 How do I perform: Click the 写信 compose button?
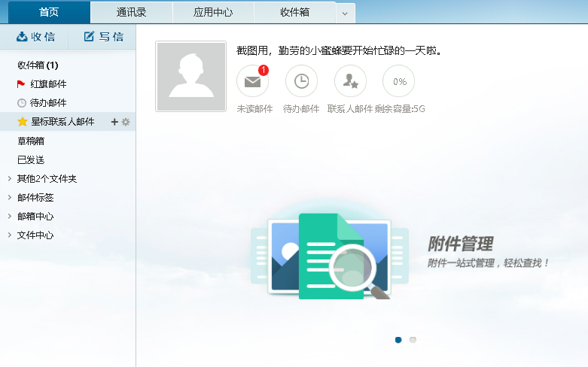[103, 37]
